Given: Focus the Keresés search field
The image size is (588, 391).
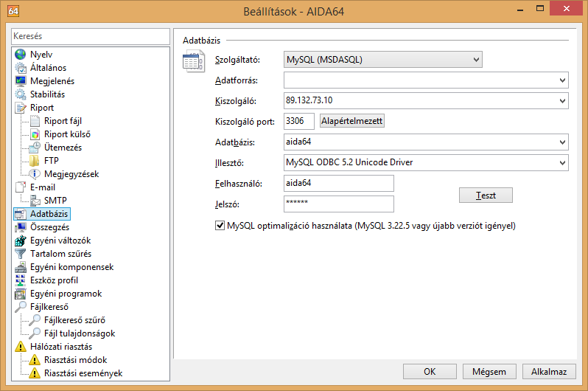Looking at the screenshot, I should tap(91, 36).
